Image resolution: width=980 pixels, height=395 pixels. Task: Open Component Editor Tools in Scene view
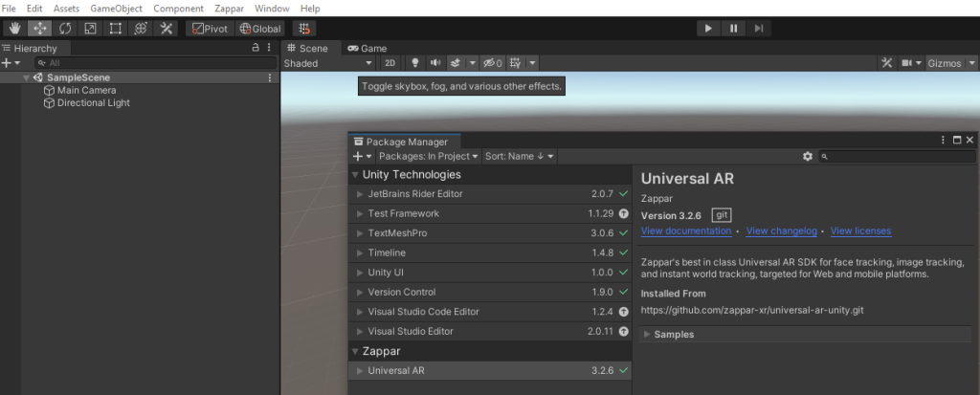click(x=886, y=63)
